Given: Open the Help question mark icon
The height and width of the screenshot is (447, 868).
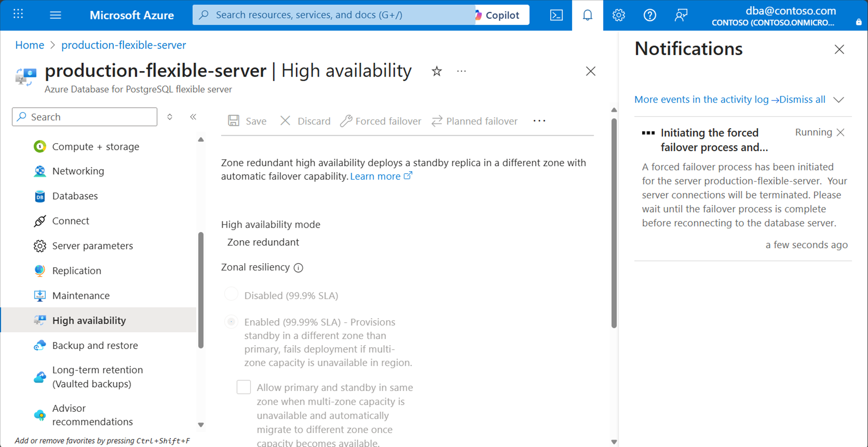Looking at the screenshot, I should [649, 15].
